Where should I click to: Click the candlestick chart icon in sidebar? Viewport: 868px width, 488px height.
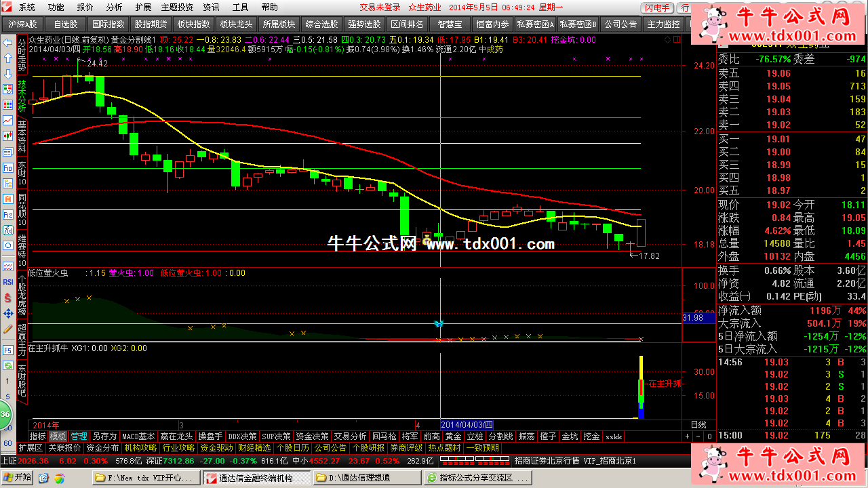pyautogui.click(x=7, y=136)
